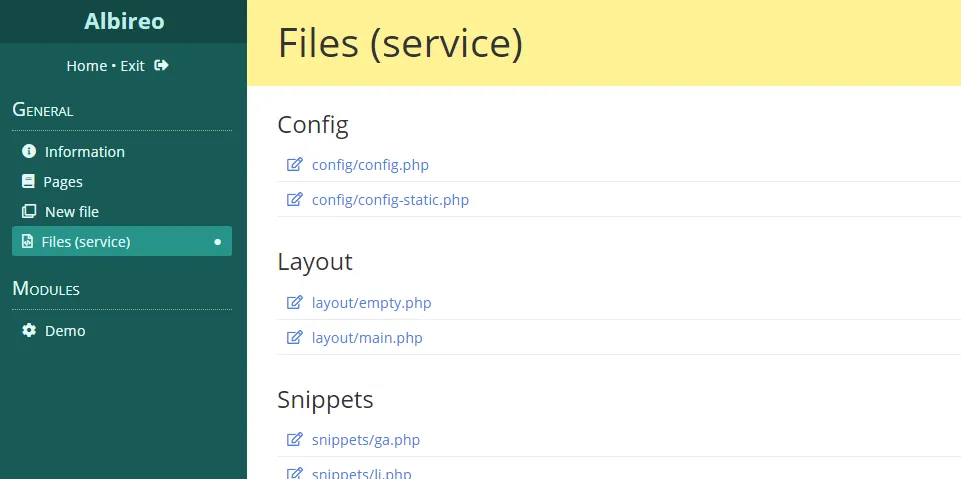The width and height of the screenshot is (961, 479).
Task: Click edit icon beside layout/main.php
Action: tap(294, 338)
